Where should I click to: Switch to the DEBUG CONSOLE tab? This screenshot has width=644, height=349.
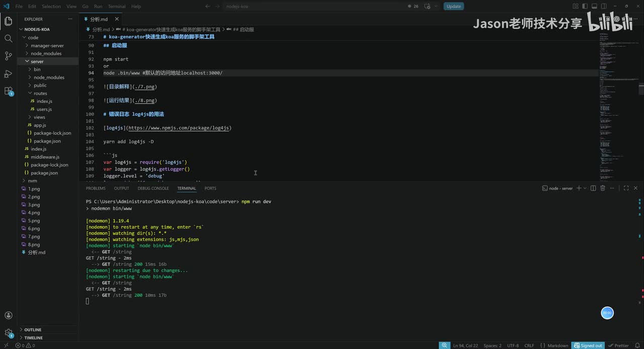[153, 188]
